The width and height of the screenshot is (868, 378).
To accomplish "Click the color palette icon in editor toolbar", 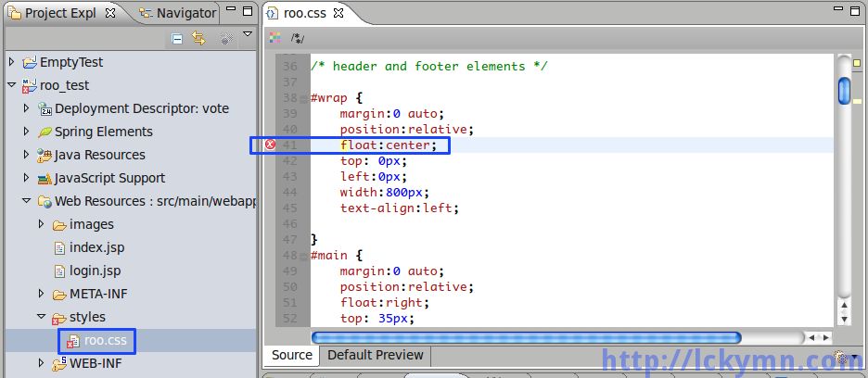I will pyautogui.click(x=274, y=37).
